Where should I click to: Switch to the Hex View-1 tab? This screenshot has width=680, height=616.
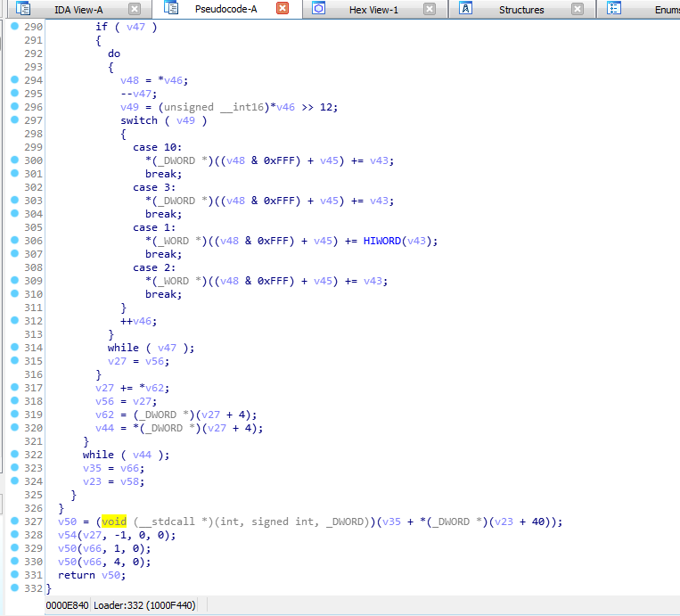pos(373,10)
